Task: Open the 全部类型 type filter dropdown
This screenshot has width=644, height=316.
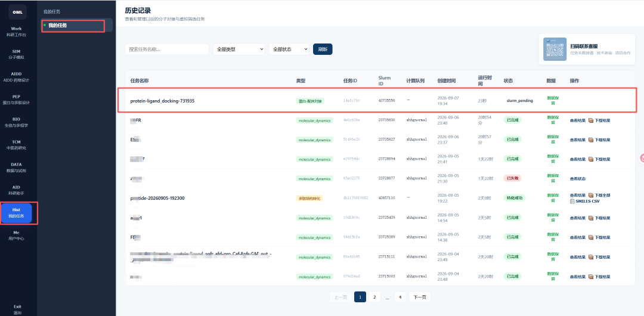Action: pos(239,49)
